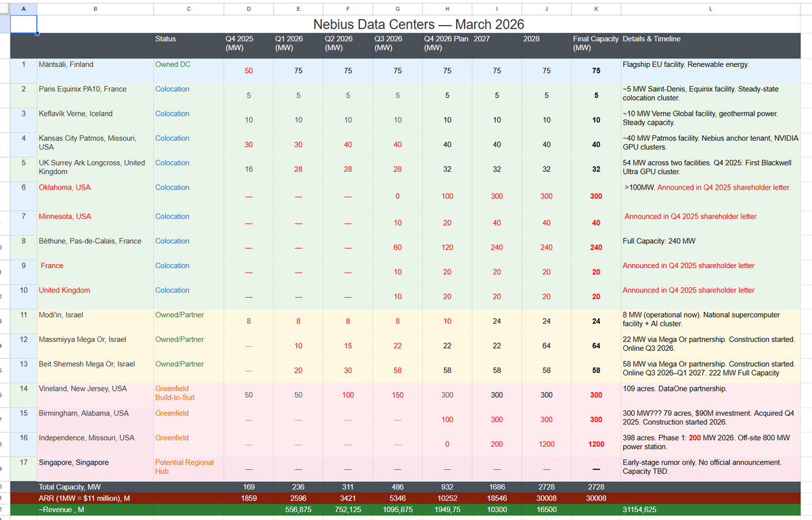Click the 'Final Capacity (MW)' header cell
This screenshot has width=812, height=520.
[596, 45]
